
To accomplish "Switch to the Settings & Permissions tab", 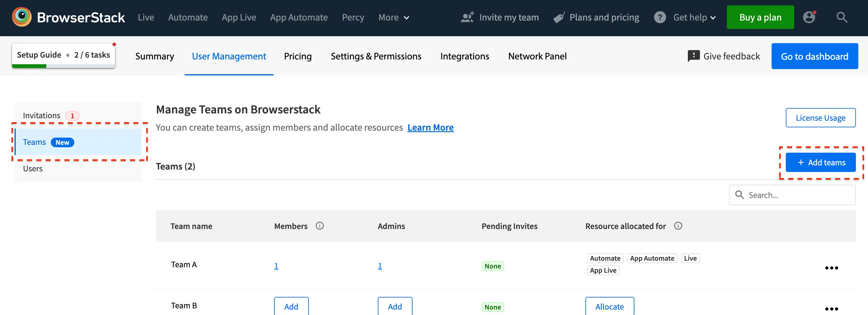I will (376, 56).
